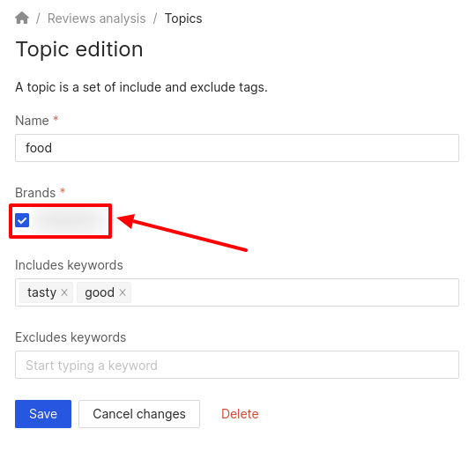Go to home via house icon
The height and width of the screenshot is (451, 476).
click(x=22, y=18)
